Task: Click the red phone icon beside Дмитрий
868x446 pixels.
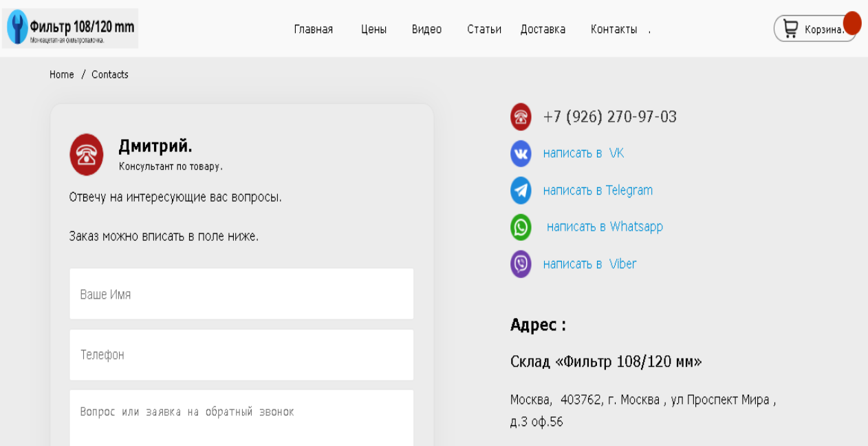Action: [87, 154]
